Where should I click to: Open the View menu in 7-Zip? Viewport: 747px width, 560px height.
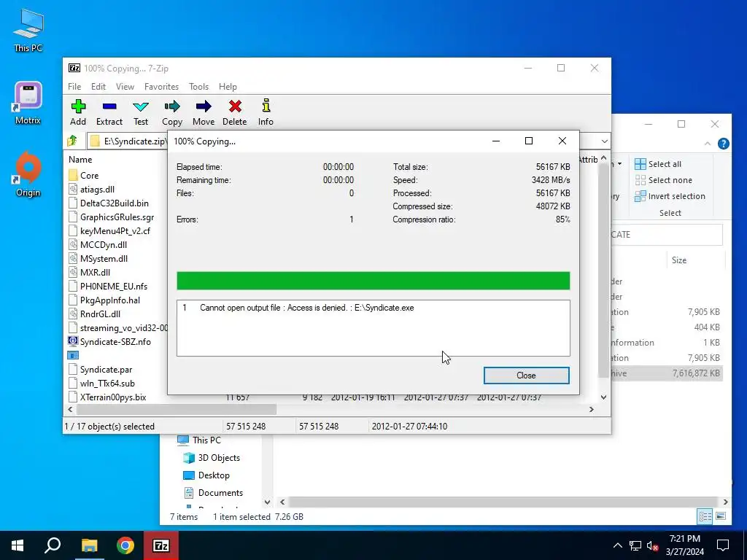pyautogui.click(x=125, y=87)
